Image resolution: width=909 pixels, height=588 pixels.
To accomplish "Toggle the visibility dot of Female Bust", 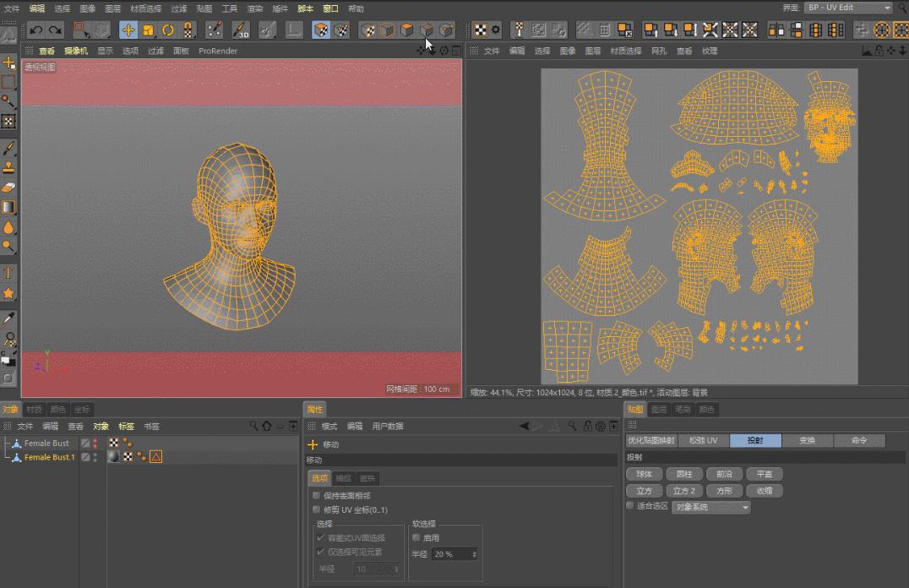I will tap(95, 441).
